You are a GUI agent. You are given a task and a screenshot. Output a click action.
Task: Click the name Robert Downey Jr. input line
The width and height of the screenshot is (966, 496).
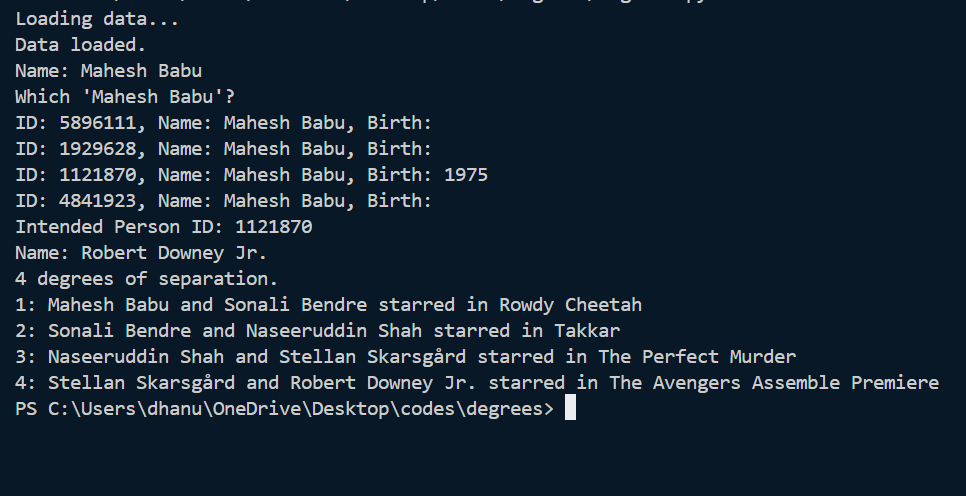tap(141, 253)
